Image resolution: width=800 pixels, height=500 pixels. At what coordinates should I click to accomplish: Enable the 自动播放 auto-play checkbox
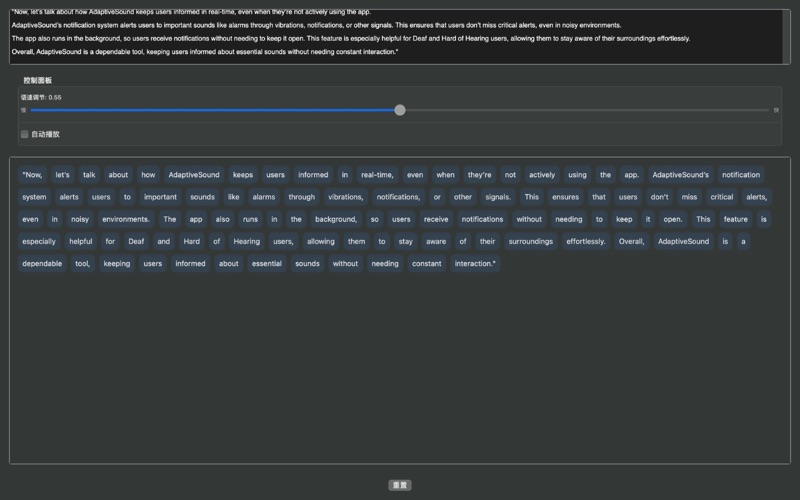pos(24,134)
